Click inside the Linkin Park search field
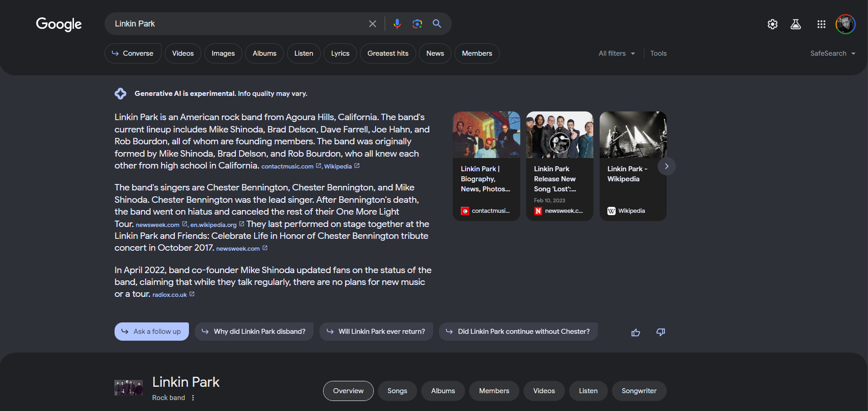This screenshot has height=411, width=868. (x=237, y=24)
